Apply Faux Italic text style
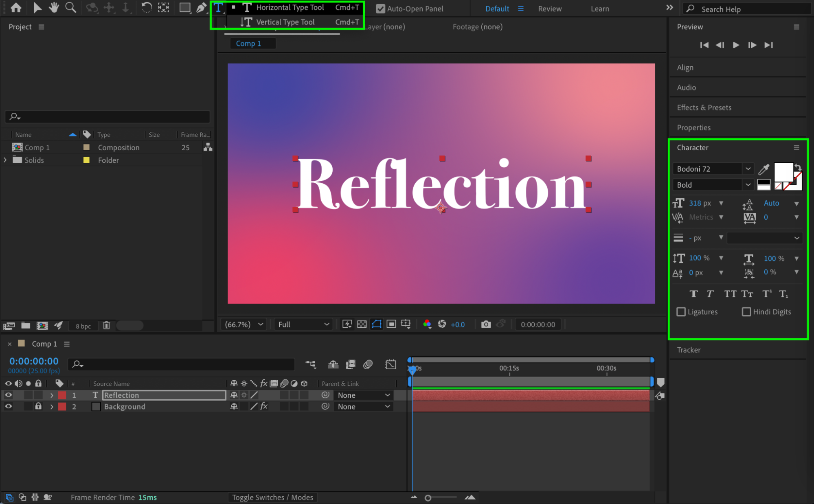Screen dimensions: 814x504 point(710,294)
